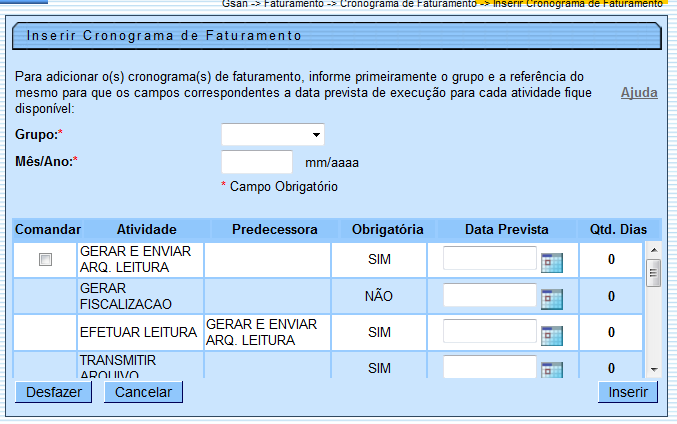Open calendar for TRANSMITIR ARQUIVO row

552,369
